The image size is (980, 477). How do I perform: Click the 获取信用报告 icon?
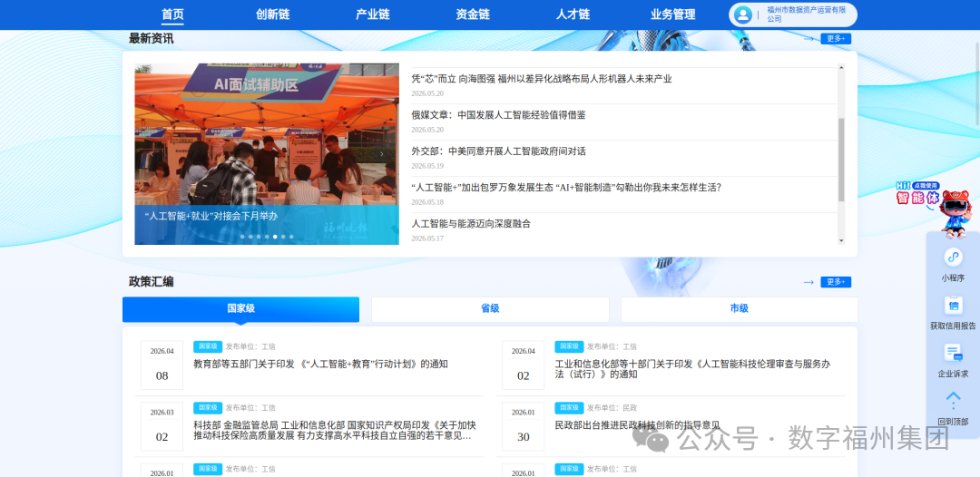[953, 306]
